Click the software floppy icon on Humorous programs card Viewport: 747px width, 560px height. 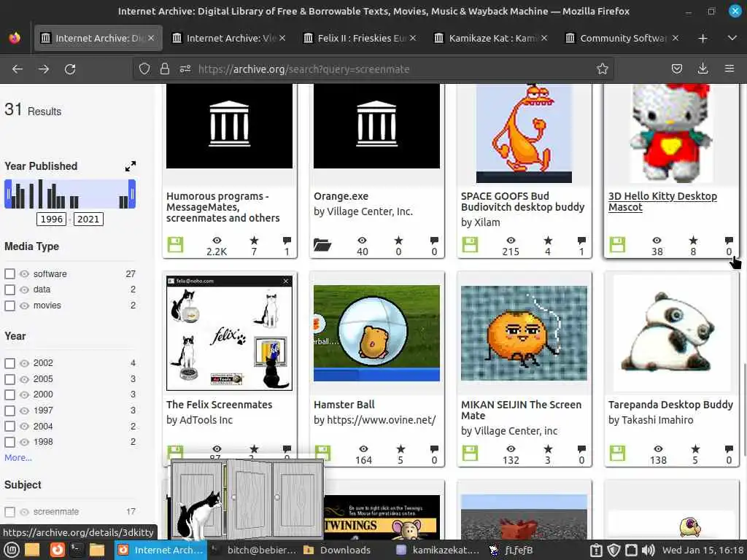(x=175, y=245)
